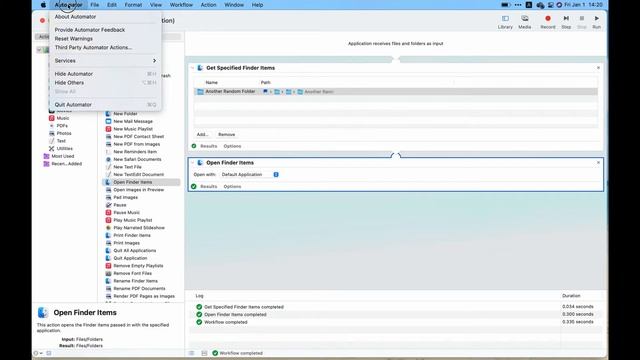Start recording with Record button
The width and height of the screenshot is (640, 360).
point(548,22)
